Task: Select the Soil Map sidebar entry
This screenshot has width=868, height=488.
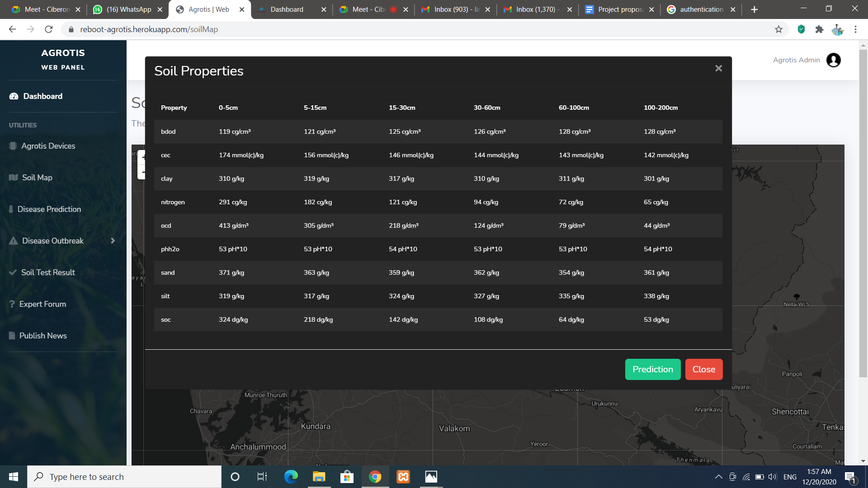Action: [37, 178]
